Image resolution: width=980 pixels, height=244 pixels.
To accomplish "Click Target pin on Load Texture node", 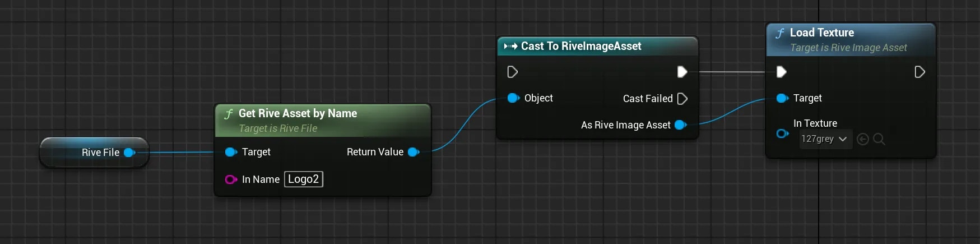I will click(x=782, y=98).
